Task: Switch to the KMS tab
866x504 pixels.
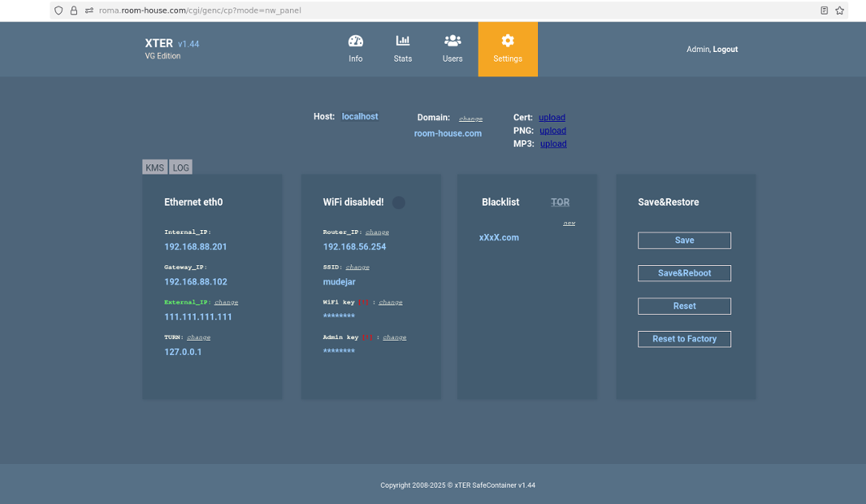Action: point(155,167)
